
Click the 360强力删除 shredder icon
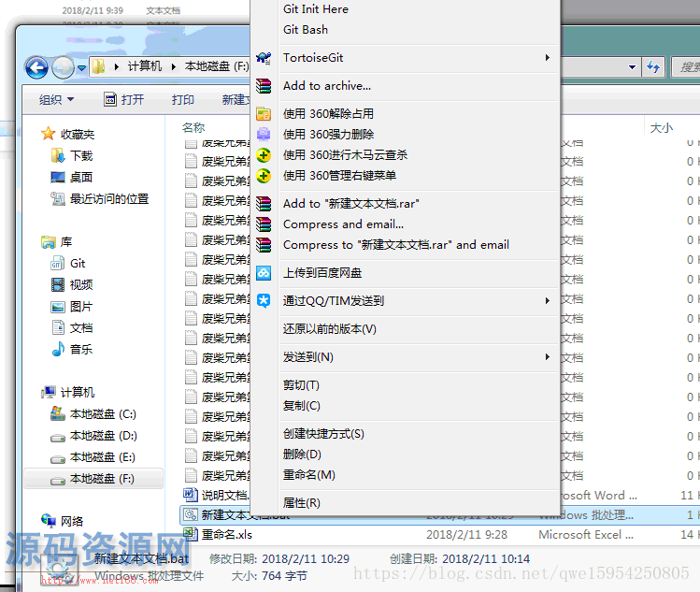pos(264,134)
